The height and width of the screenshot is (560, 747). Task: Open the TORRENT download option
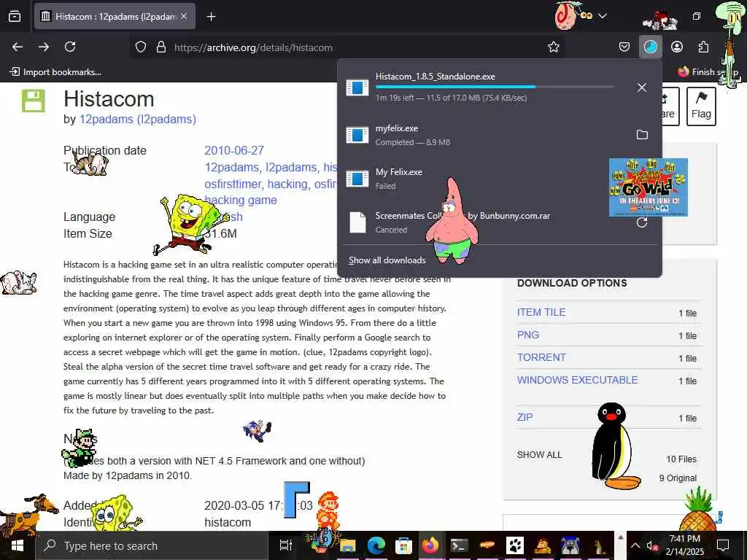click(x=541, y=357)
